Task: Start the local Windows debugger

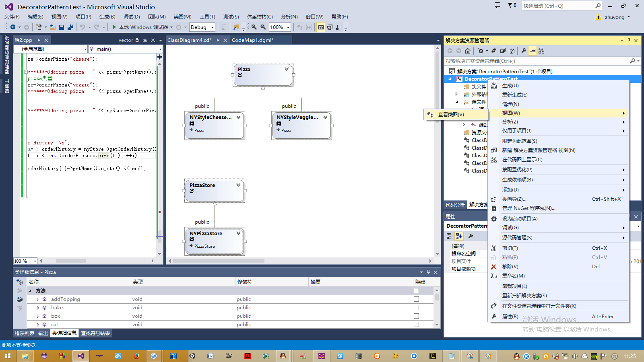Action: click(140, 27)
